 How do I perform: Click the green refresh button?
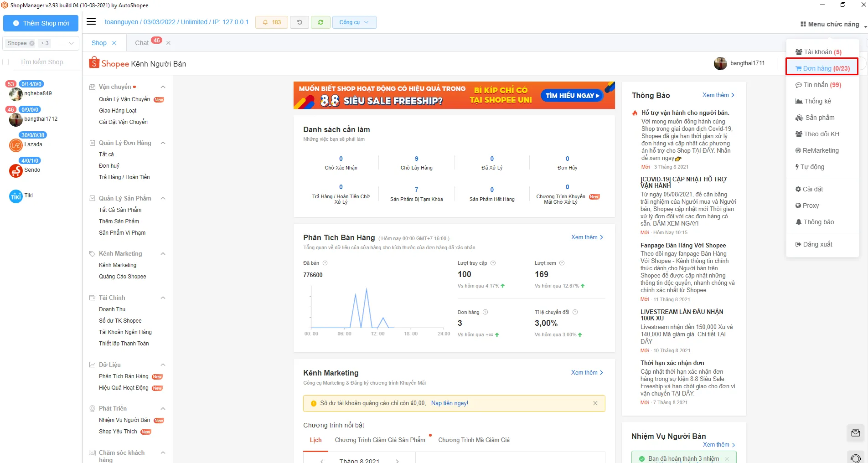[x=320, y=22]
